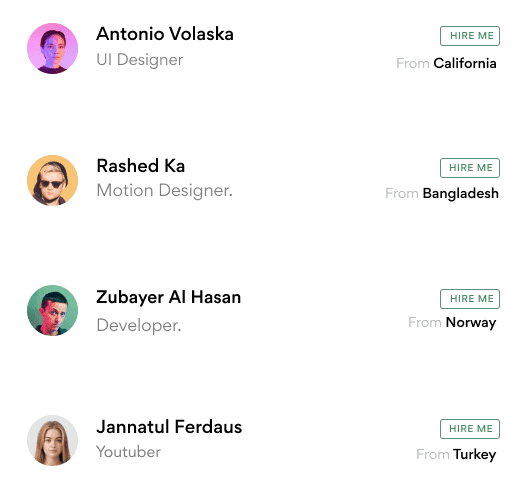Select the Bangladesh location label
Viewport: 530px width, 490px height.
pyautogui.click(x=460, y=193)
